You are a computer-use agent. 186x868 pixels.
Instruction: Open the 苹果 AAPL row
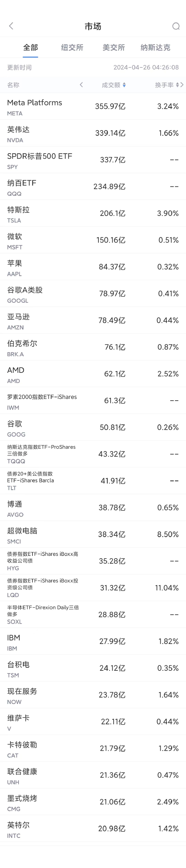93,267
